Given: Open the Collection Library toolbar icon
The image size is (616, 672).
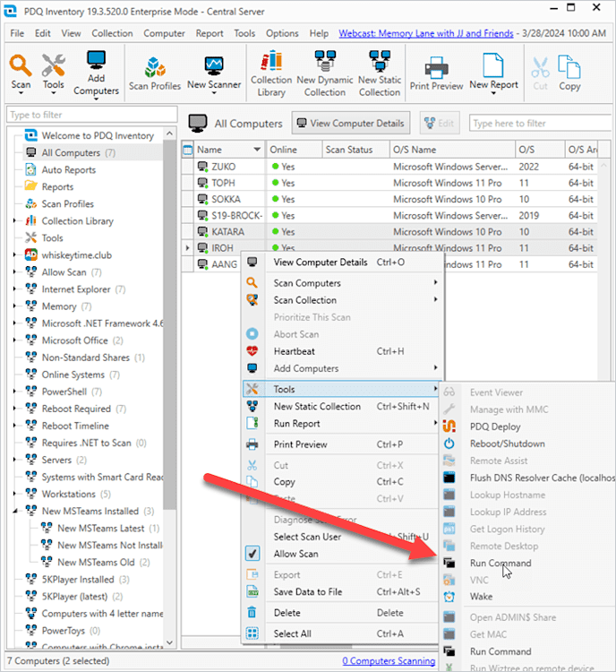Looking at the screenshot, I should coord(271,61).
